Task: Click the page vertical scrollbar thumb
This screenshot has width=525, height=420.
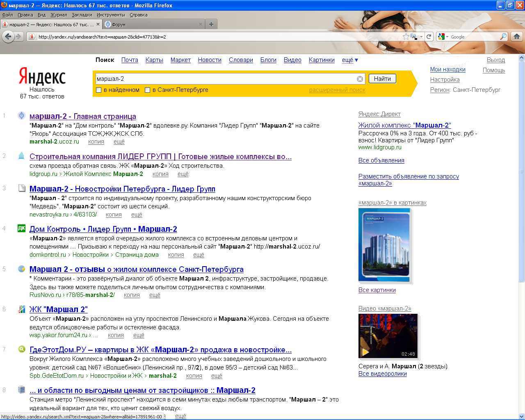Action: click(x=521, y=171)
